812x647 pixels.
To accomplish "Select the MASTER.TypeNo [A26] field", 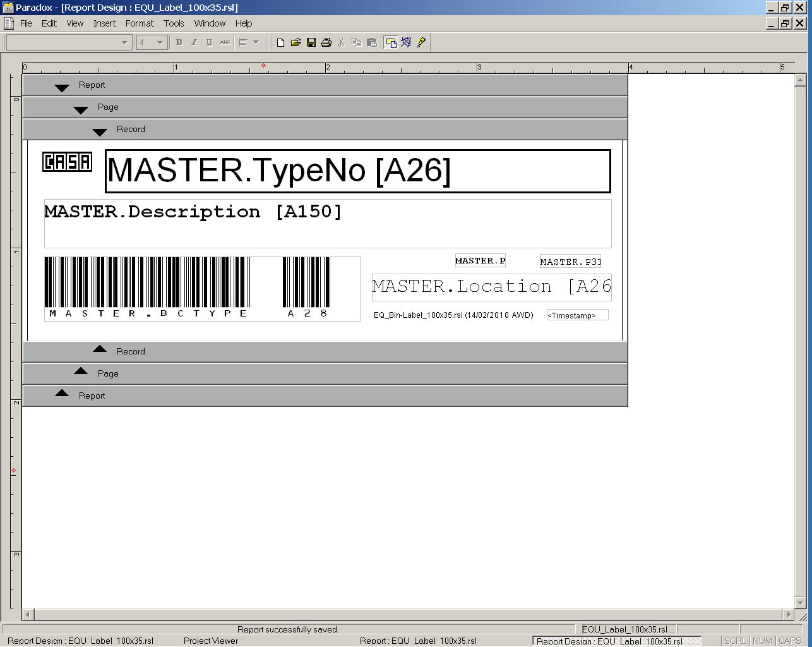I will (358, 171).
